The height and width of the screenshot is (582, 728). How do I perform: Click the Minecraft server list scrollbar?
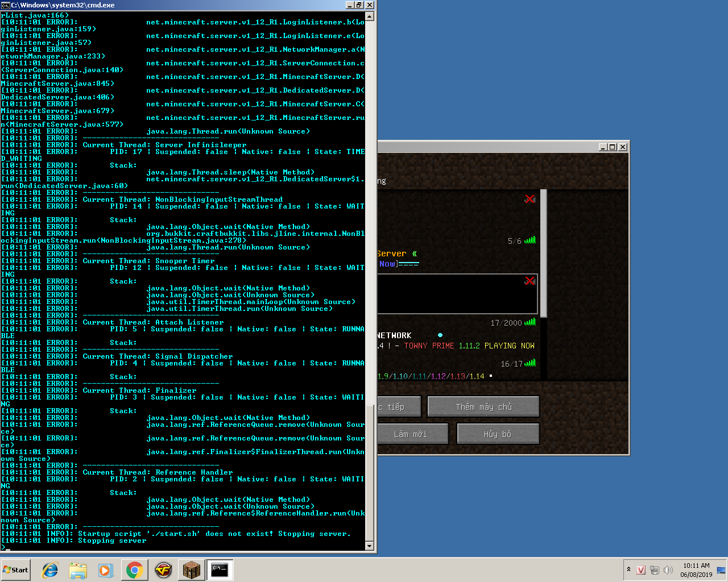(544, 253)
